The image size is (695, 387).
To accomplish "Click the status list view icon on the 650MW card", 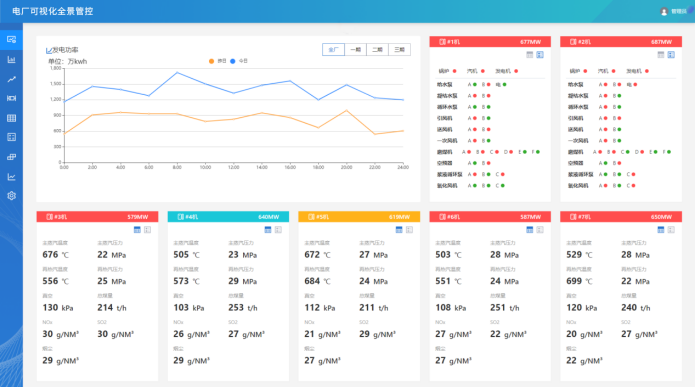I will tap(671, 230).
